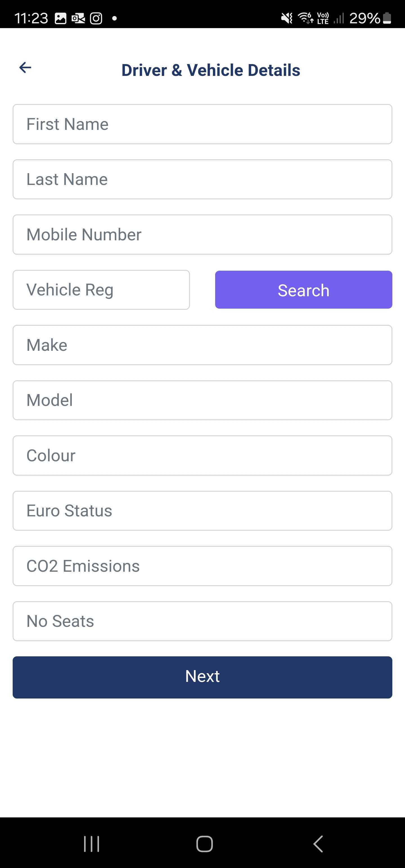Tap the back arrow in the header

(25, 67)
